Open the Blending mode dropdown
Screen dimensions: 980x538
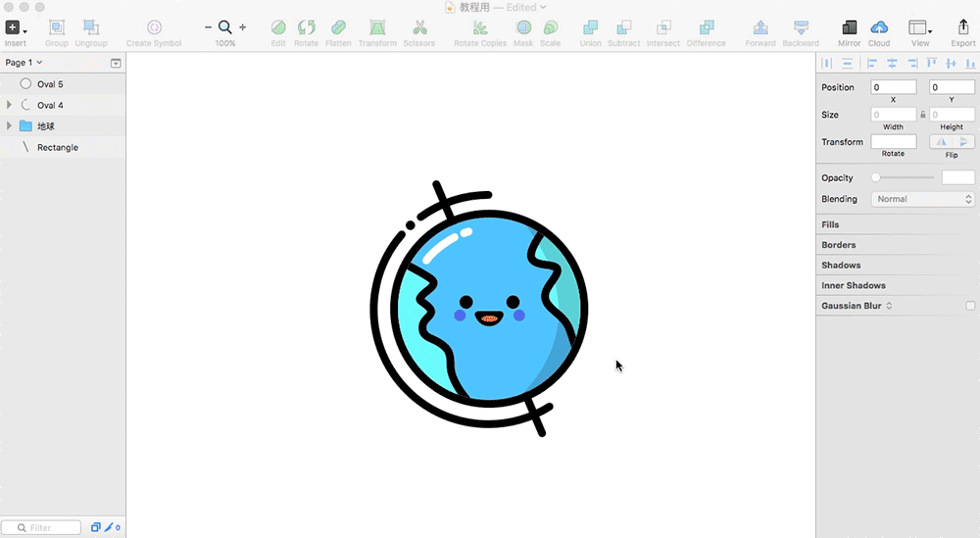coord(922,199)
